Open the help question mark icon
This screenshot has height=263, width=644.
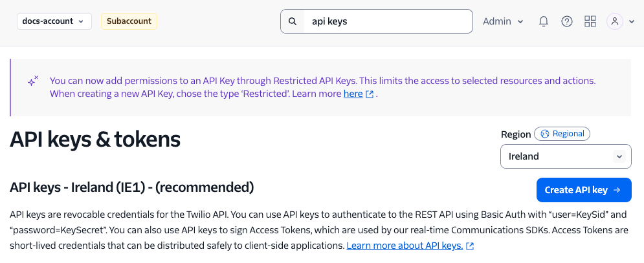(567, 21)
